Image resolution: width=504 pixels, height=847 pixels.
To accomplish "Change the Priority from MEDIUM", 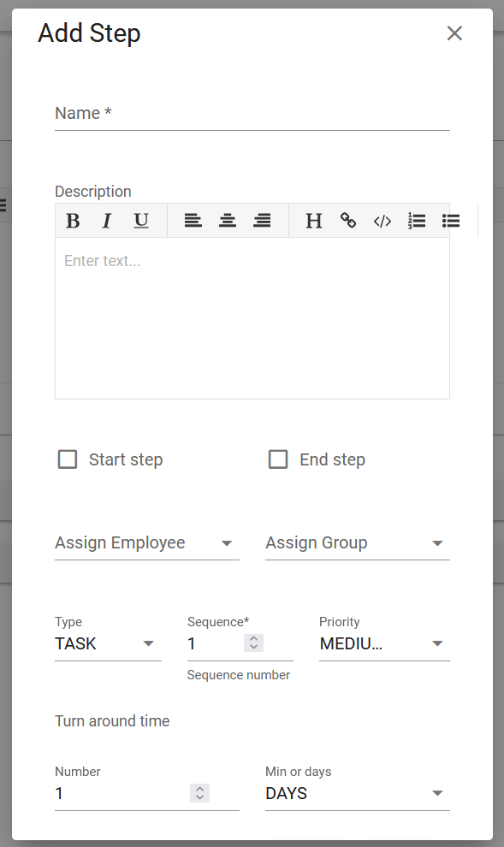I will pyautogui.click(x=437, y=643).
